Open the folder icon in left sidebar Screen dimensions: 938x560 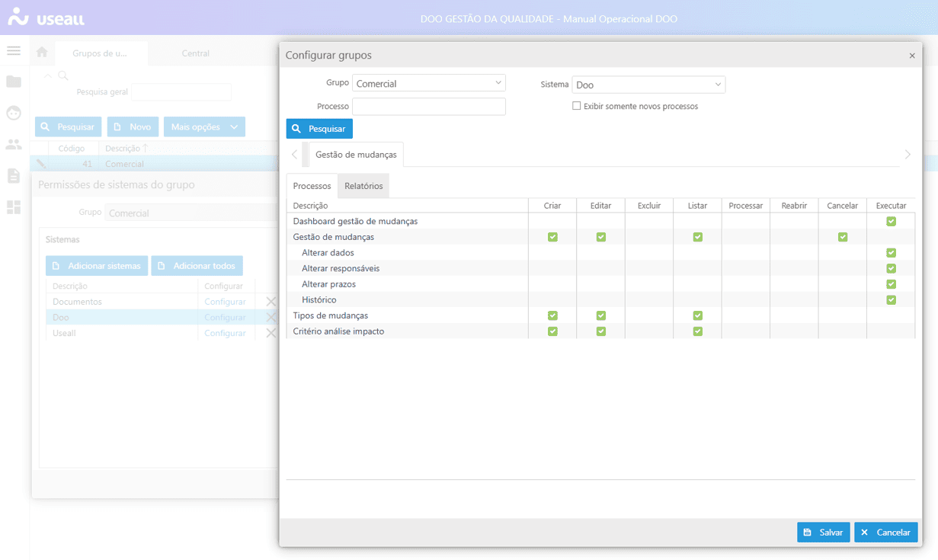point(14,82)
